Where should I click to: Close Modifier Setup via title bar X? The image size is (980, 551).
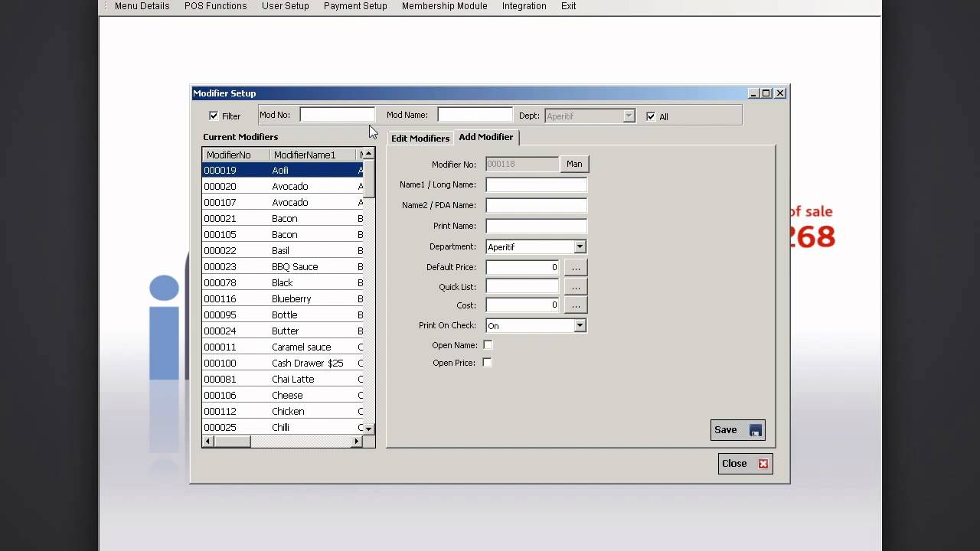780,93
